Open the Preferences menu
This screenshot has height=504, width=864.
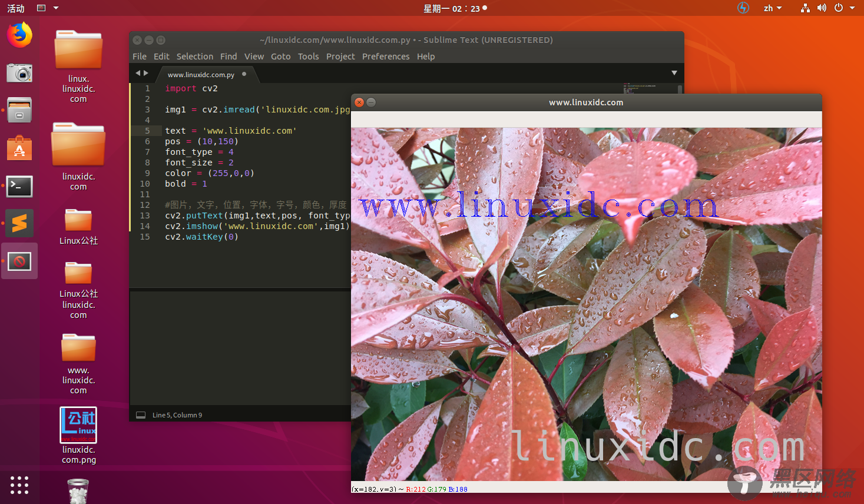point(386,57)
